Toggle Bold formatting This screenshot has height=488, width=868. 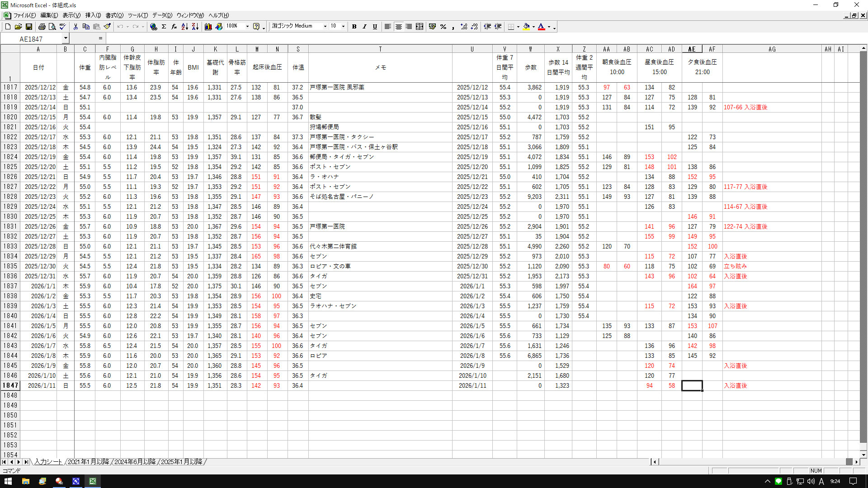click(354, 27)
